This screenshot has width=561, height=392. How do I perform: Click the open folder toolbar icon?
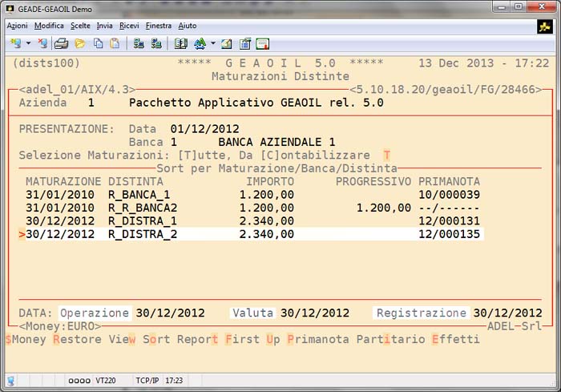[x=79, y=43]
